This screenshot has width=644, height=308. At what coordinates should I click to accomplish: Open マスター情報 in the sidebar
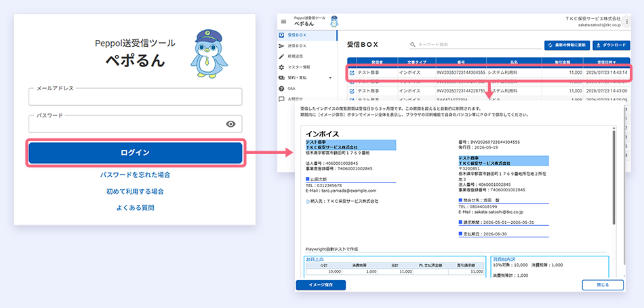click(x=307, y=66)
